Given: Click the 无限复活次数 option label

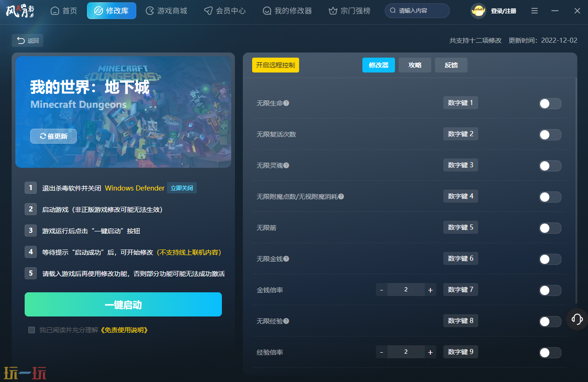Looking at the screenshot, I should [x=276, y=134].
